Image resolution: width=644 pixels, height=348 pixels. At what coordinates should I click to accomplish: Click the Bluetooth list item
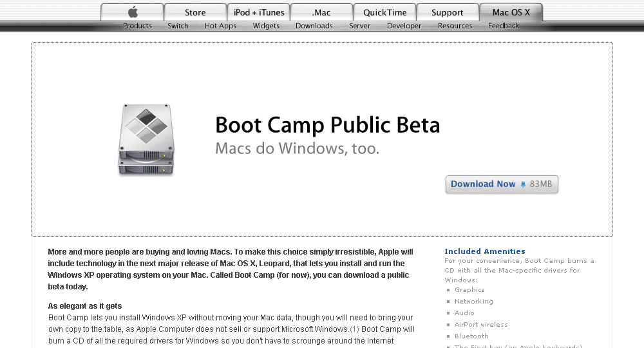pos(471,336)
